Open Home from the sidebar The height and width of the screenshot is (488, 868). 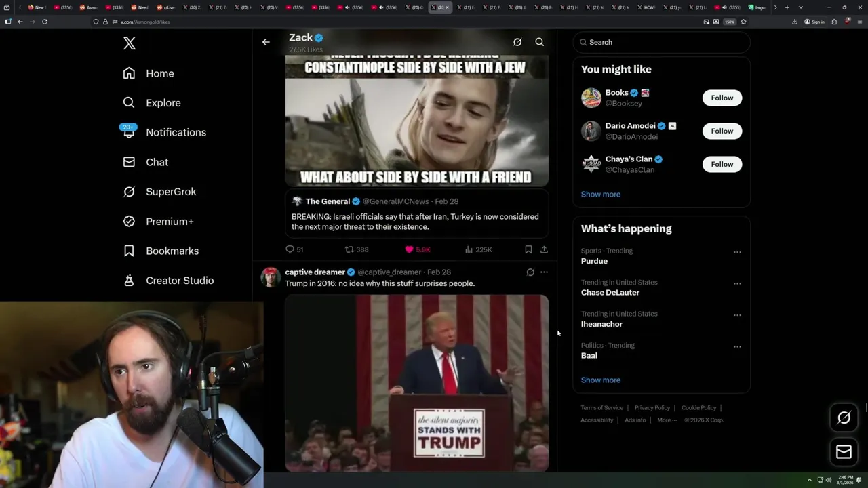pyautogui.click(x=148, y=73)
